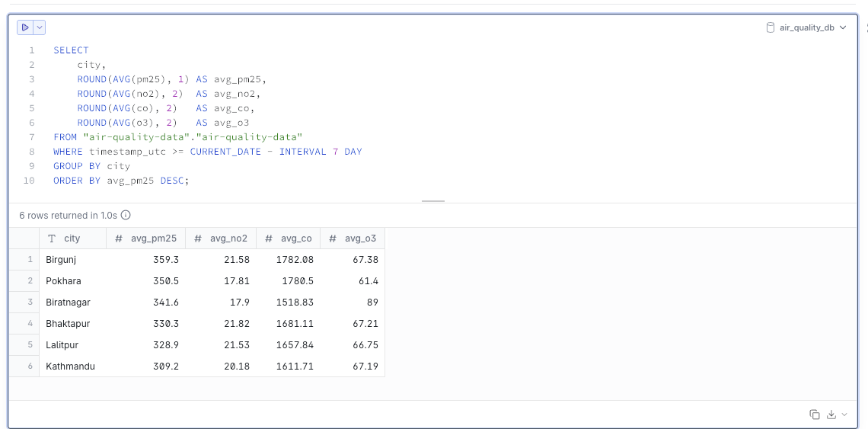Select row 1 by its row number

[30, 260]
